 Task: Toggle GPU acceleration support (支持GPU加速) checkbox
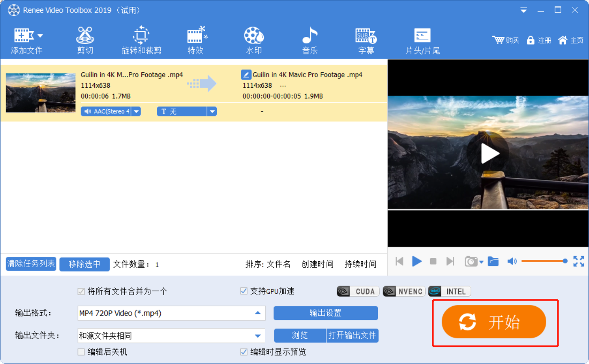pyautogui.click(x=244, y=291)
